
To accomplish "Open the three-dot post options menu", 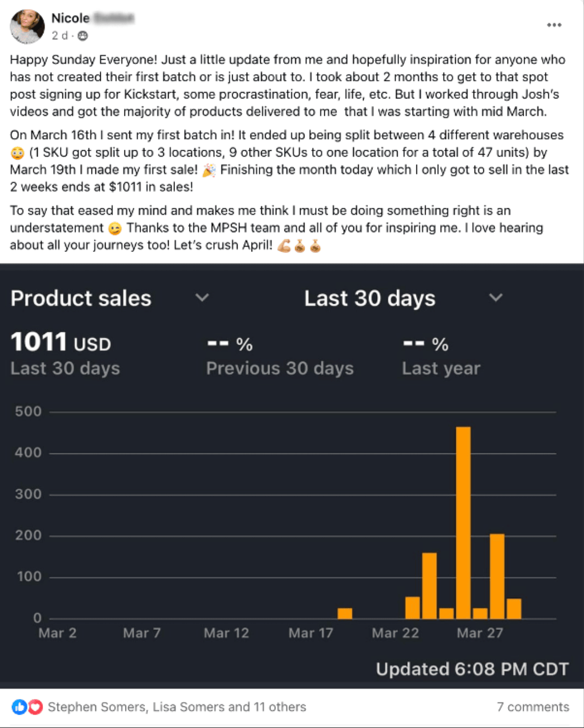I will point(554,25).
